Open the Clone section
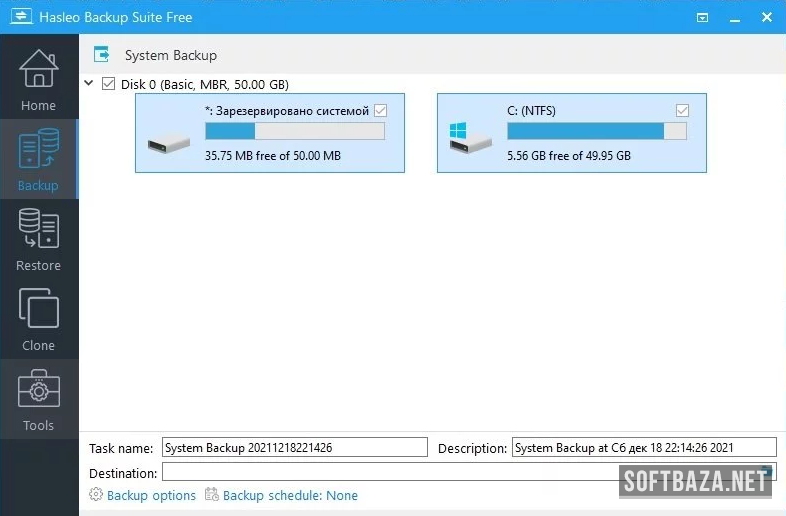Viewport: 786px width, 516px height. pyautogui.click(x=38, y=319)
